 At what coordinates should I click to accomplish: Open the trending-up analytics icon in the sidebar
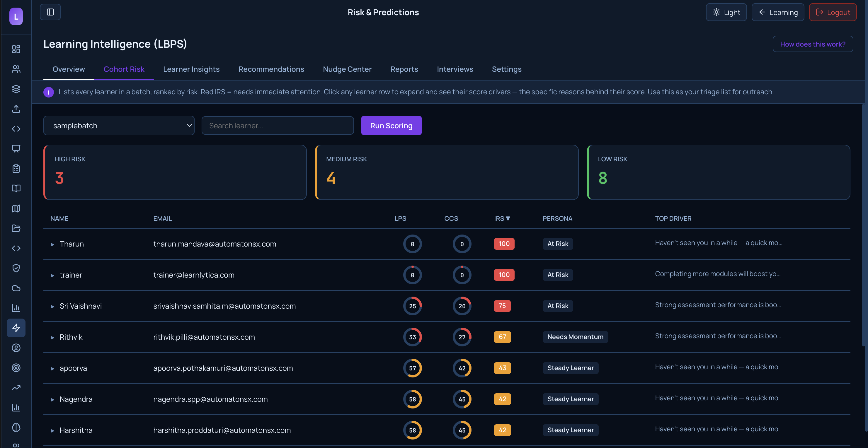point(16,387)
